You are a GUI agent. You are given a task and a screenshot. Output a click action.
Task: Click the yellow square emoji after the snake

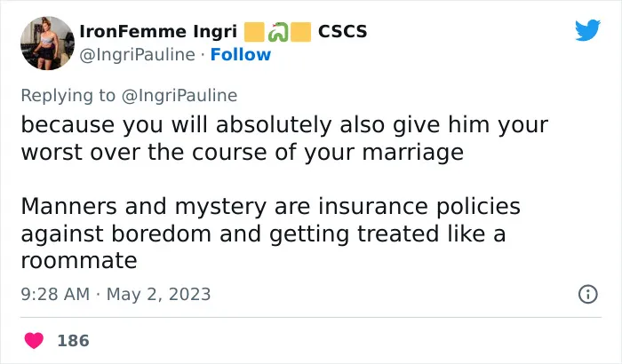301,32
